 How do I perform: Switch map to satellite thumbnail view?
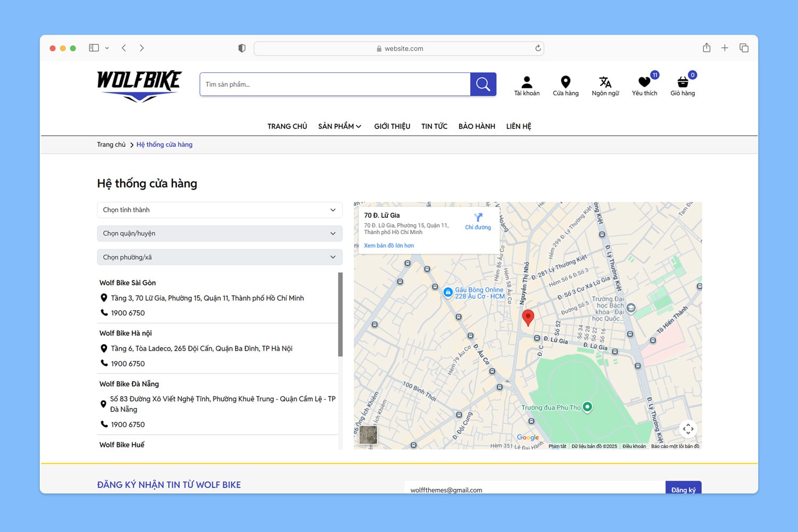coord(368,435)
